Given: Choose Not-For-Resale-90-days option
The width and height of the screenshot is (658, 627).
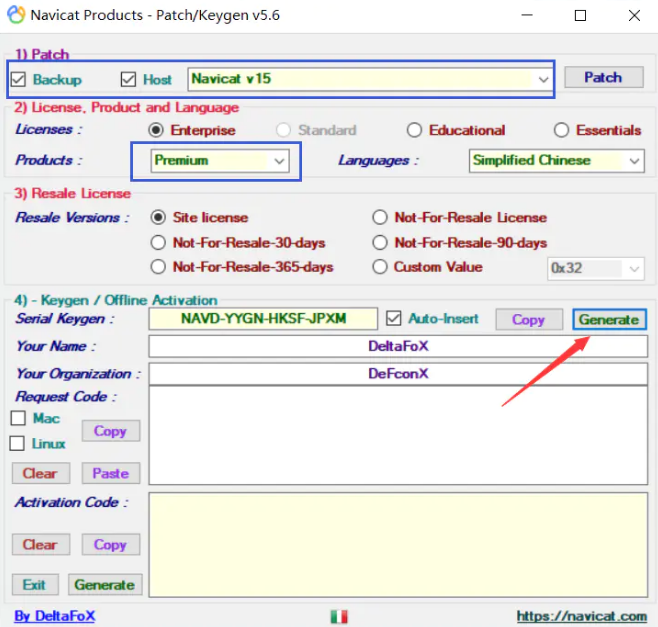Looking at the screenshot, I should click(380, 243).
